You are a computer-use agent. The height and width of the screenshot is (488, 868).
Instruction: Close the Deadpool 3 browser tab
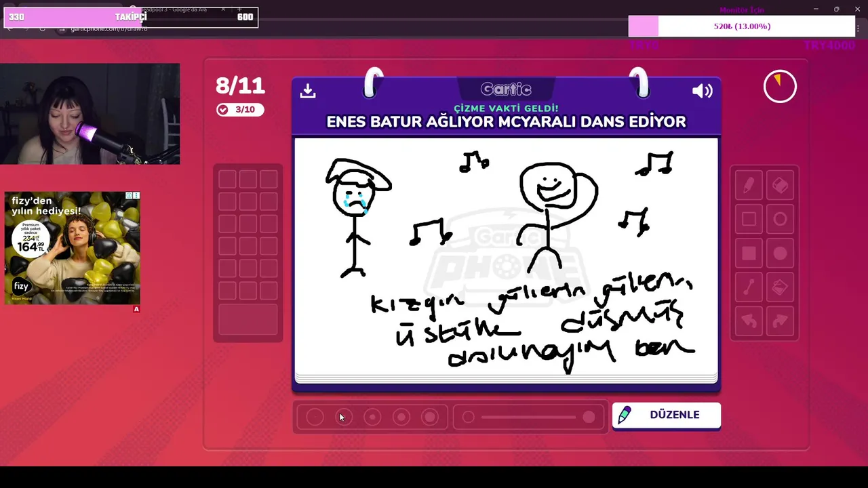(x=224, y=9)
